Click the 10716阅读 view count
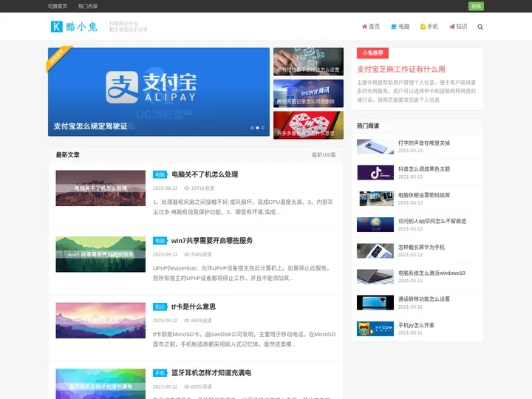 click(199, 188)
